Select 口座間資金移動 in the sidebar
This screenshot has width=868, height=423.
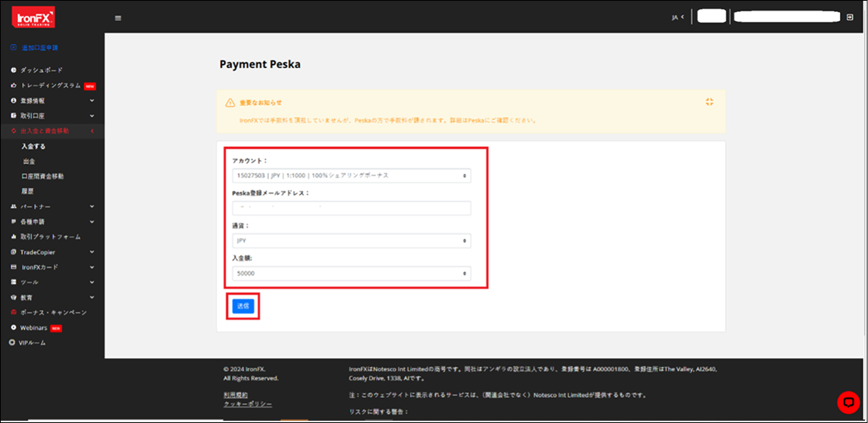click(42, 176)
